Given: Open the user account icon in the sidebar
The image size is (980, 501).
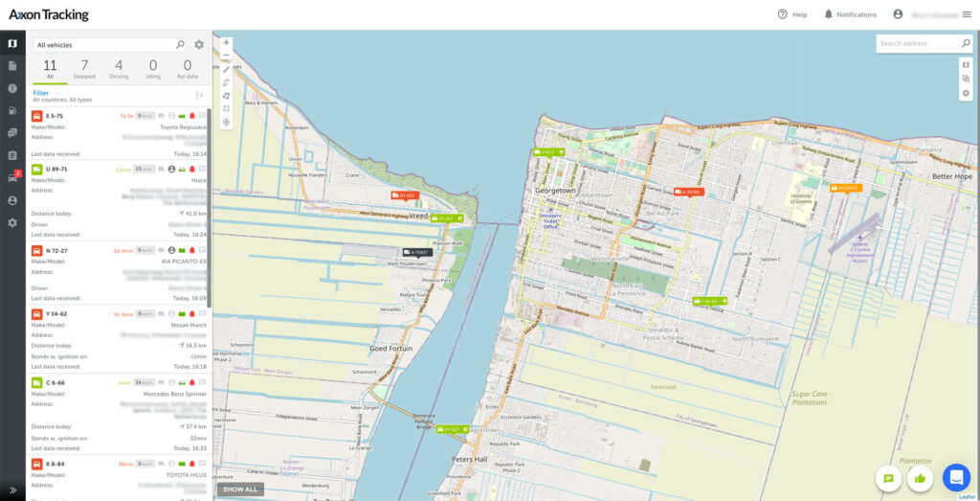Looking at the screenshot, I should [x=12, y=201].
